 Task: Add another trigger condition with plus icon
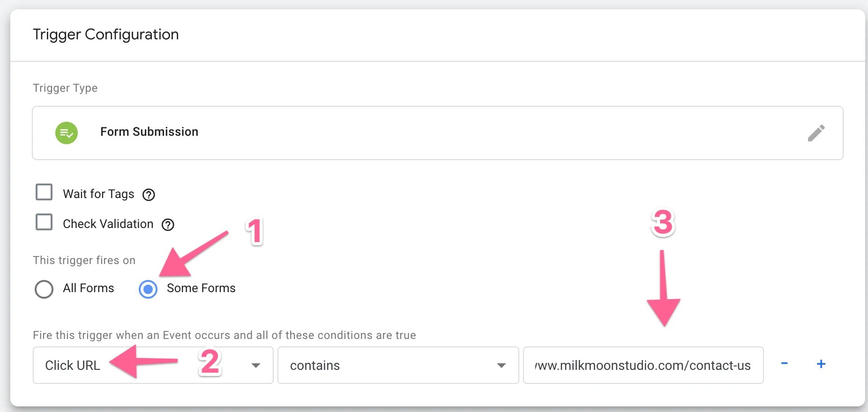(821, 364)
